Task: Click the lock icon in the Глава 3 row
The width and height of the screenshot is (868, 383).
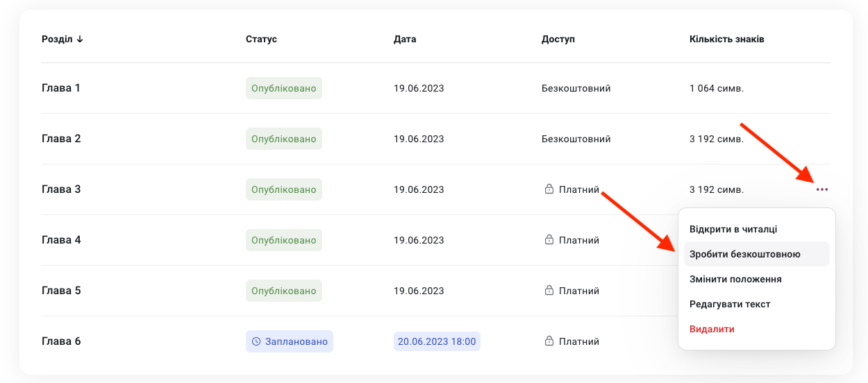Action: click(549, 189)
